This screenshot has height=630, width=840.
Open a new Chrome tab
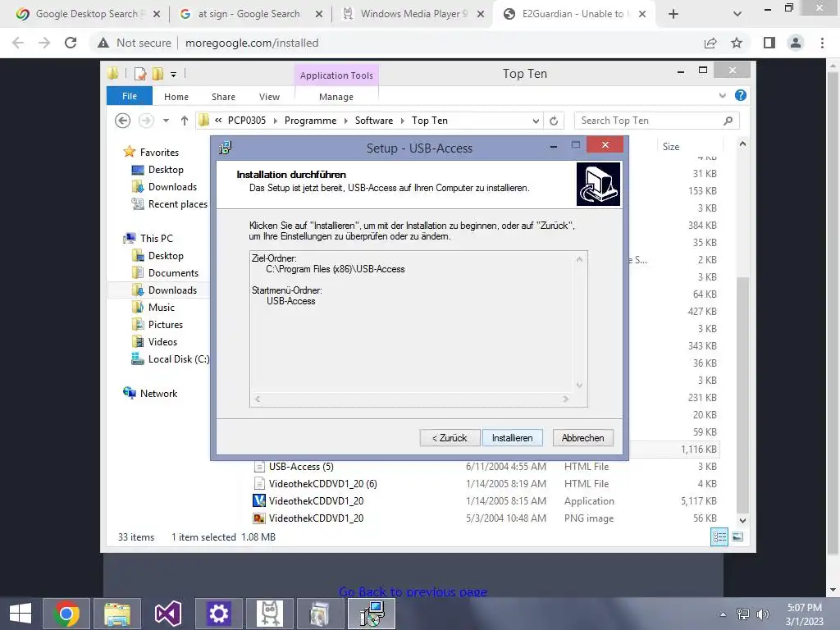673,14
